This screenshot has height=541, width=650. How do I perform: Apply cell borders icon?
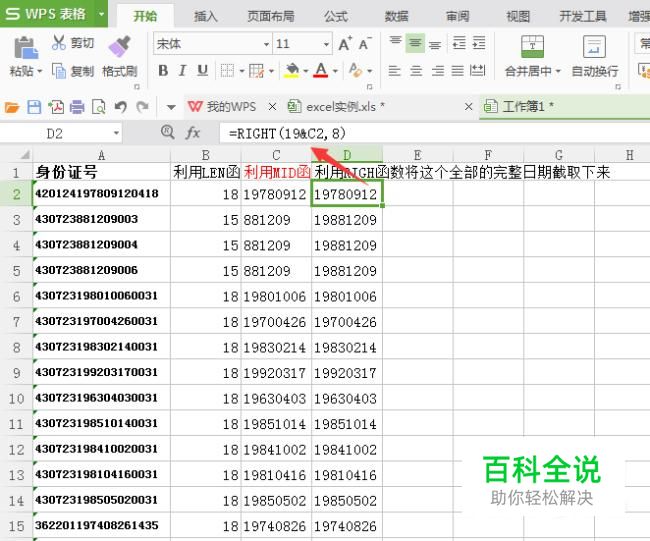click(227, 71)
